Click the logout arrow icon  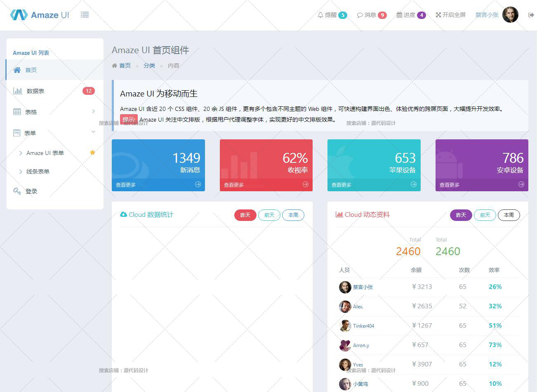(x=531, y=15)
